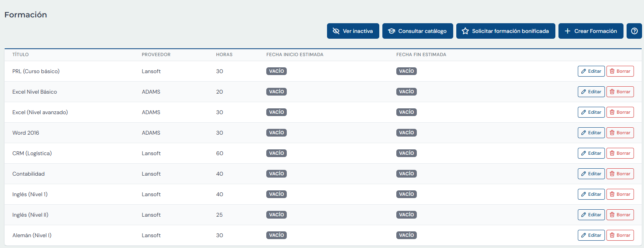Edit the Contabilidad course
The height and width of the screenshot is (248, 644).
591,174
